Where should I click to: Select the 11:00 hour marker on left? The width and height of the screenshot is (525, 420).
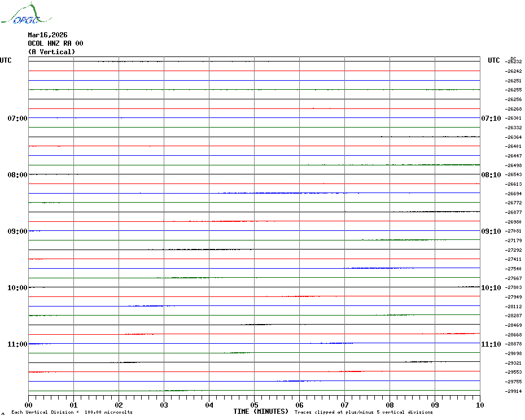[17, 344]
